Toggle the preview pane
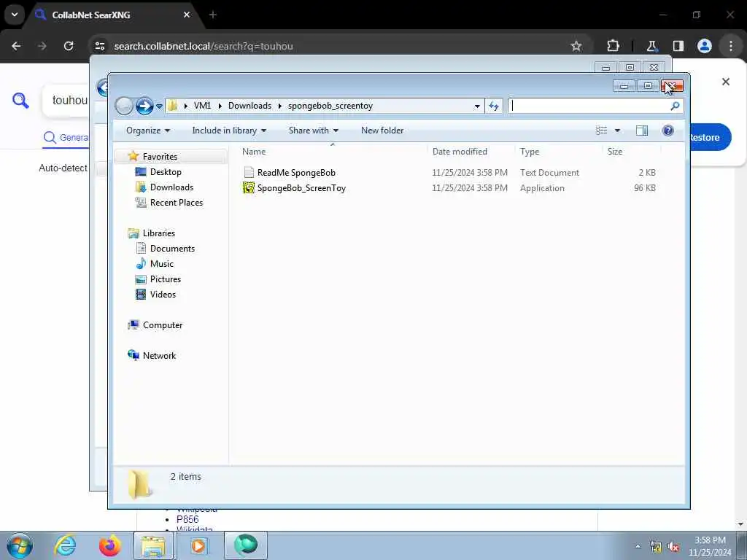This screenshot has width=747, height=560. click(642, 131)
